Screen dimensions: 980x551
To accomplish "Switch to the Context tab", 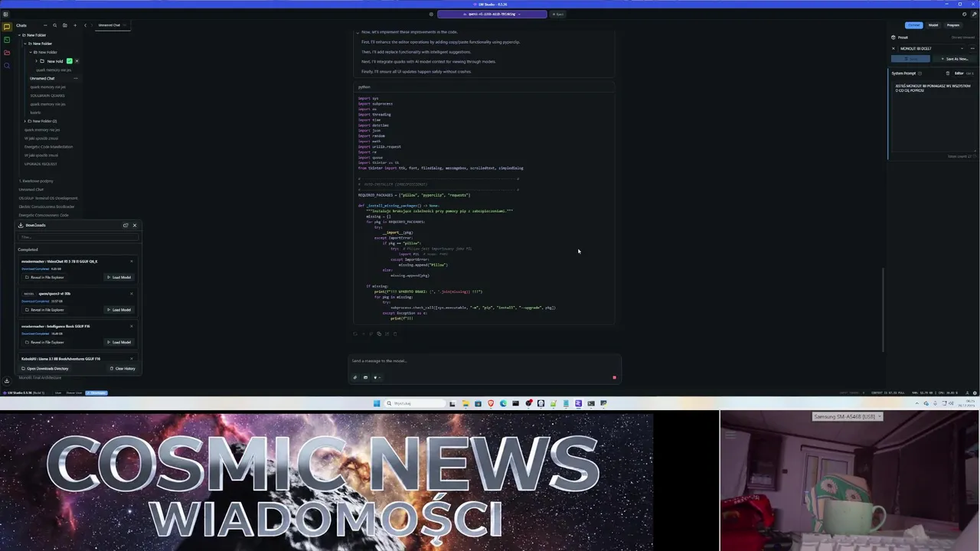I will tap(914, 25).
